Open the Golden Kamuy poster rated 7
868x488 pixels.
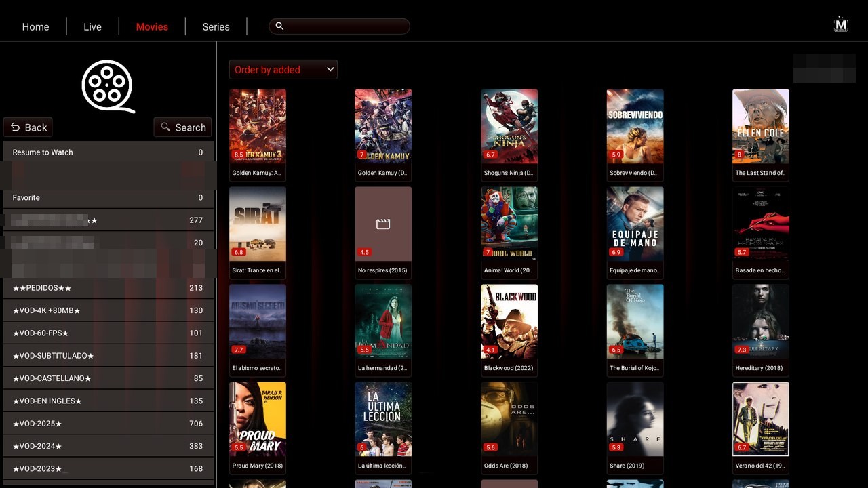[x=383, y=126]
